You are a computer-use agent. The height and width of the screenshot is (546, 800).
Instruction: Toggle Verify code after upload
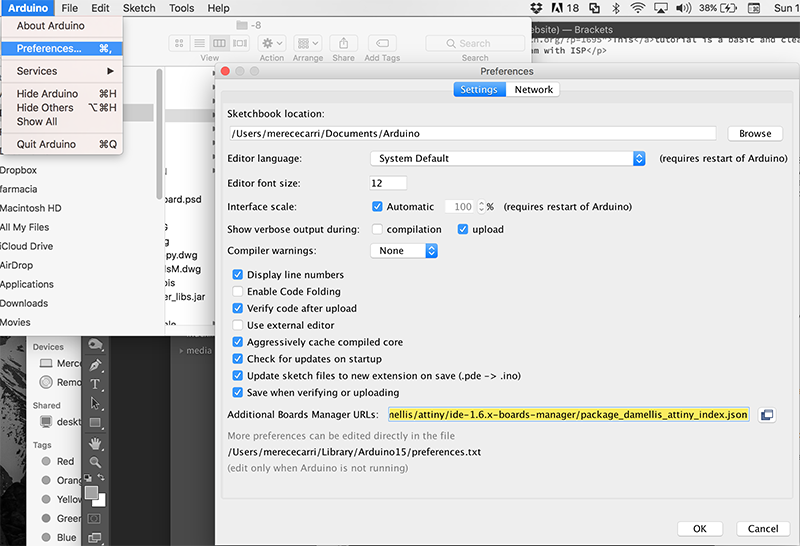(x=237, y=308)
